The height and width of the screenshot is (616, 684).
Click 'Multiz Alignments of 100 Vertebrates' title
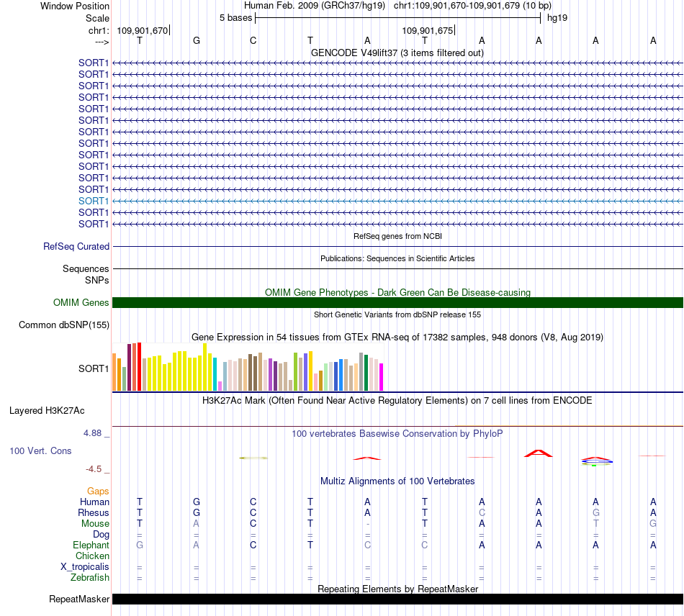coord(397,481)
